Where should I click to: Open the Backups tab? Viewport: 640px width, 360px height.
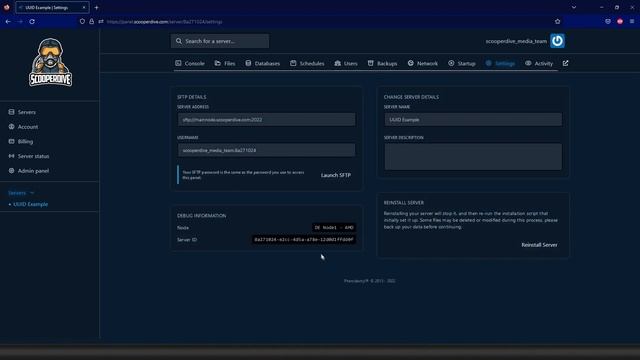click(x=382, y=63)
